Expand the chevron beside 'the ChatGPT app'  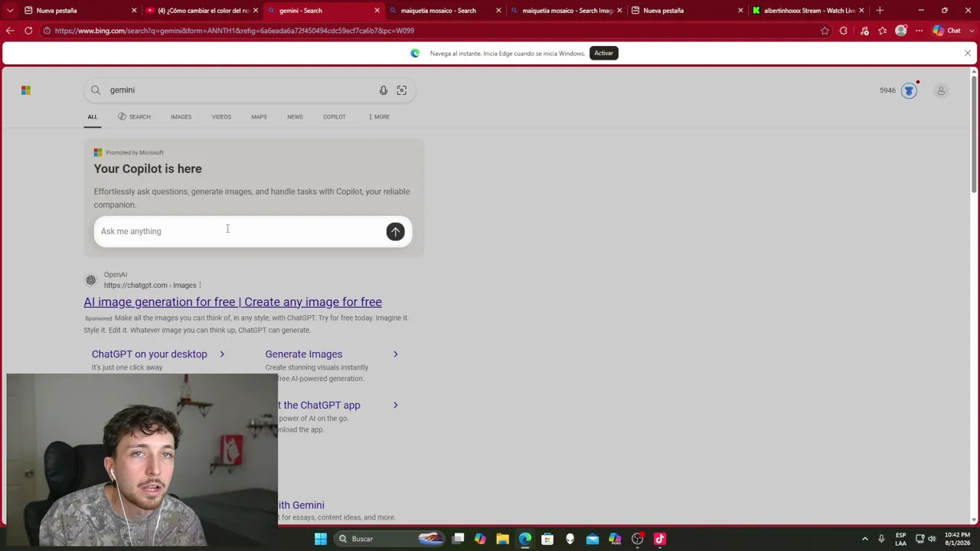396,405
